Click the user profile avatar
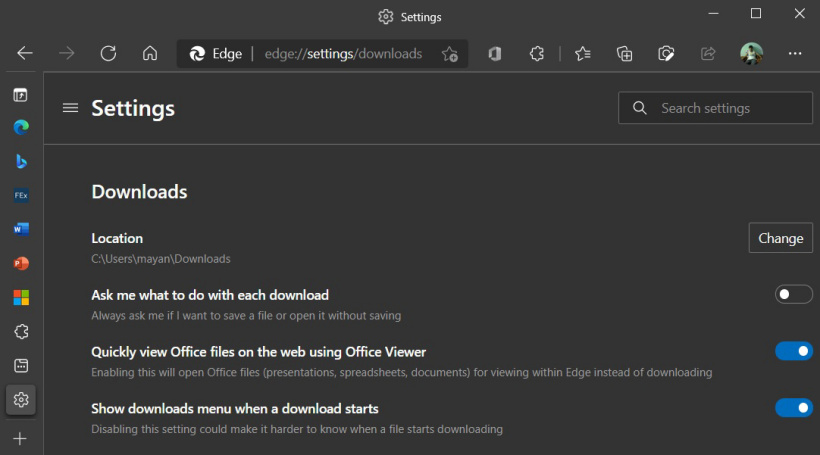820x455 pixels. (751, 54)
